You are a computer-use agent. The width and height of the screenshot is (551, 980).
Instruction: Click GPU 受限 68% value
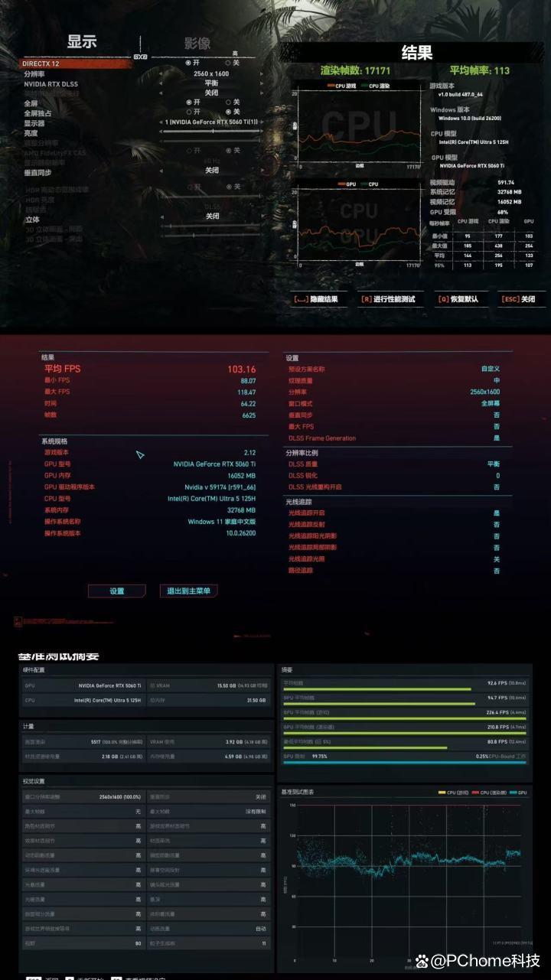[x=503, y=212]
